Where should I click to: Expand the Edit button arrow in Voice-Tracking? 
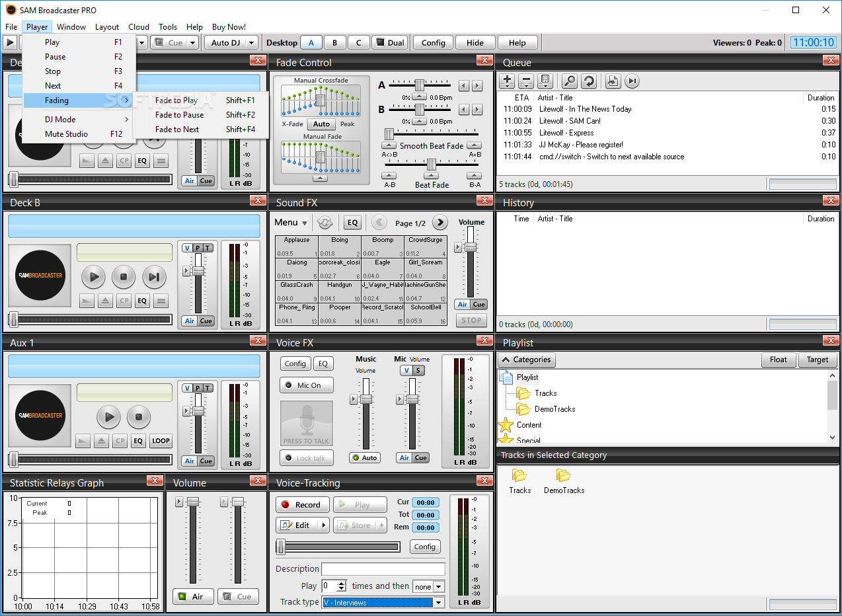pos(323,525)
